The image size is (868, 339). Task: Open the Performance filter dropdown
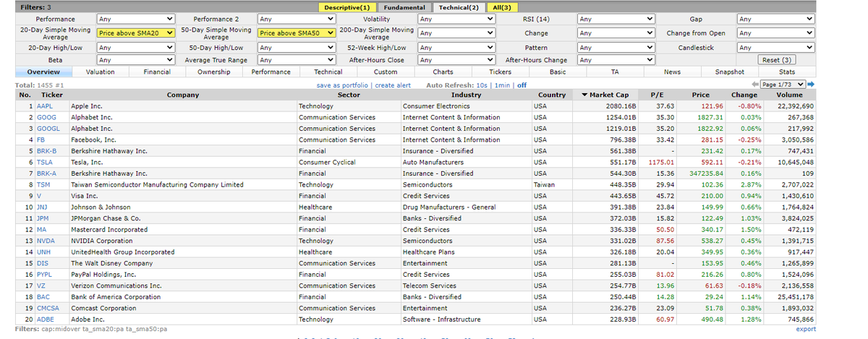tap(136, 20)
